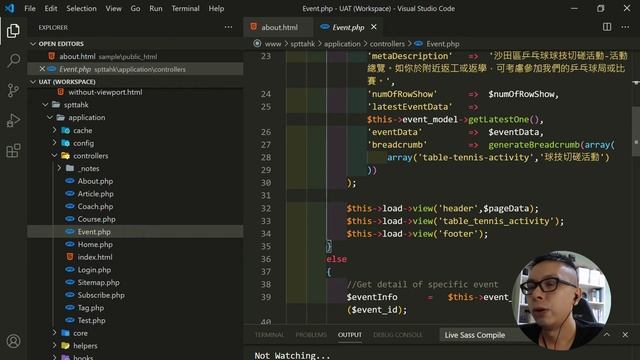
Task: Click the editor vertical scrollbar
Action: [636, 131]
